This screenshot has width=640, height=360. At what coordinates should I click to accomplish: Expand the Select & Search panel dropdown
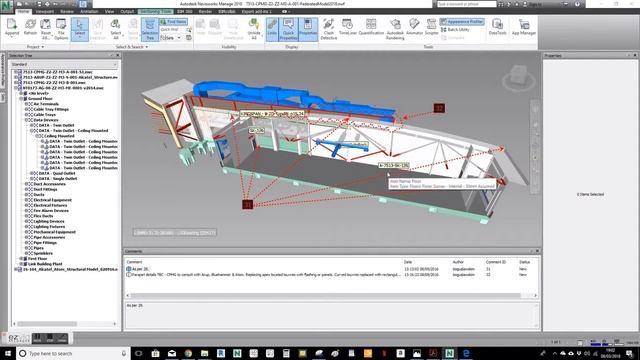[131, 47]
